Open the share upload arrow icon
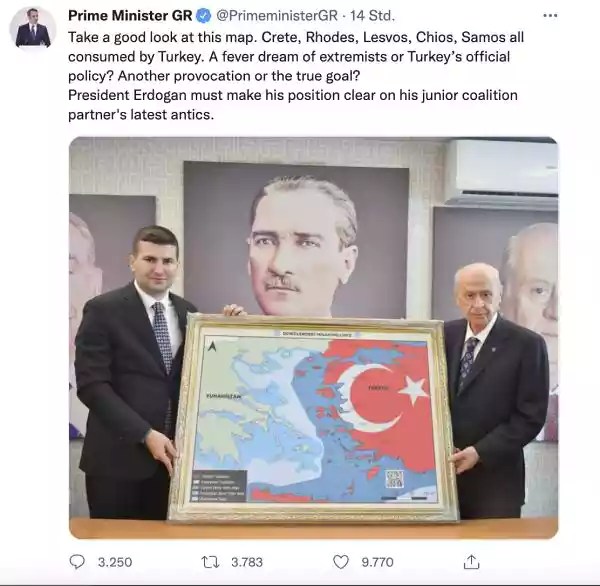Viewport: 600px width, 586px height. 471,562
